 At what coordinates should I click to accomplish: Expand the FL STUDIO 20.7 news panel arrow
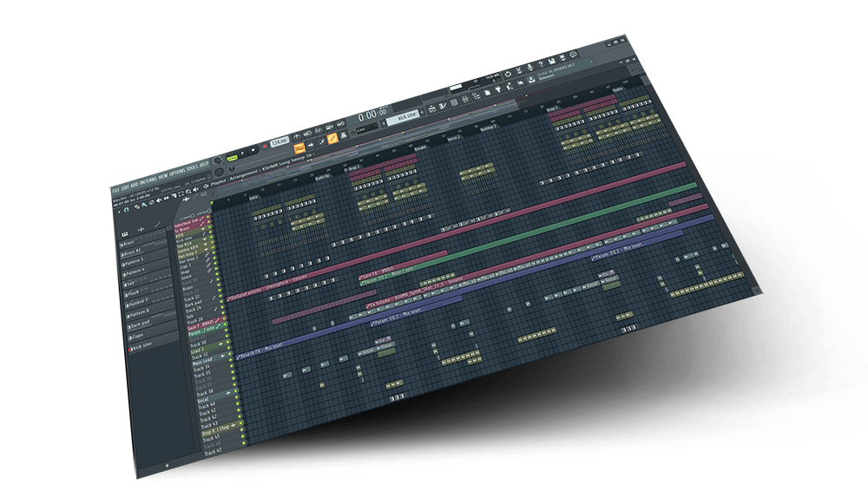click(591, 62)
